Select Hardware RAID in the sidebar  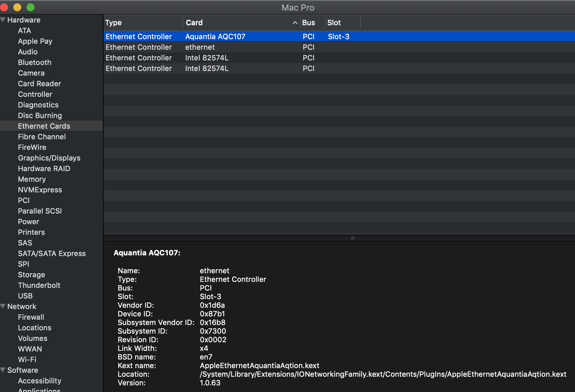(44, 168)
